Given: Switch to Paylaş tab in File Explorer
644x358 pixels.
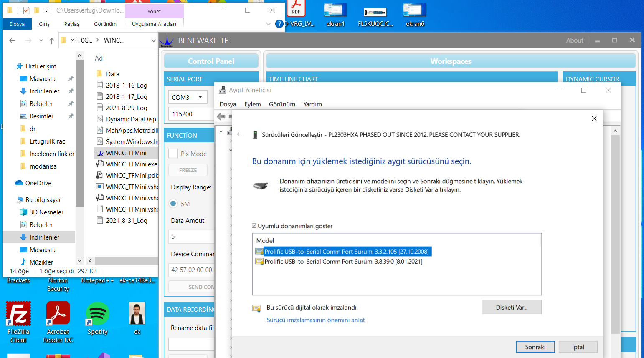Looking at the screenshot, I should 72,24.
